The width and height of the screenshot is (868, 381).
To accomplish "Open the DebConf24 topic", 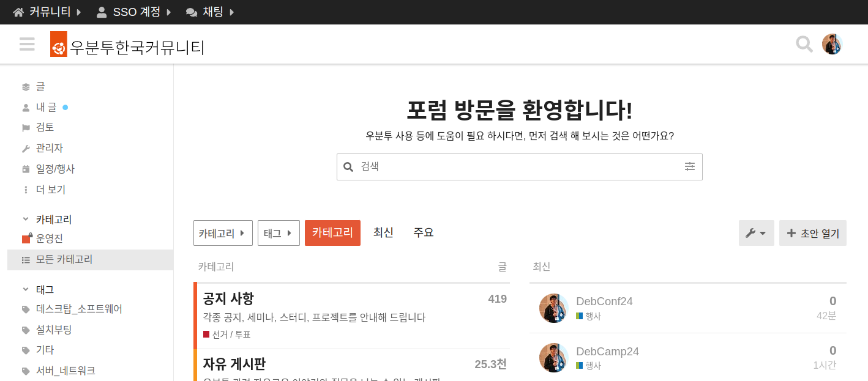I will [604, 301].
